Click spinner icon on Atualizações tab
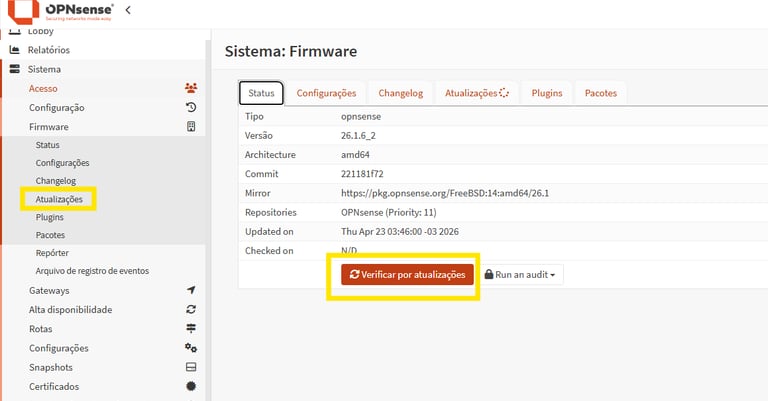The width and height of the screenshot is (768, 401). pyautogui.click(x=504, y=93)
